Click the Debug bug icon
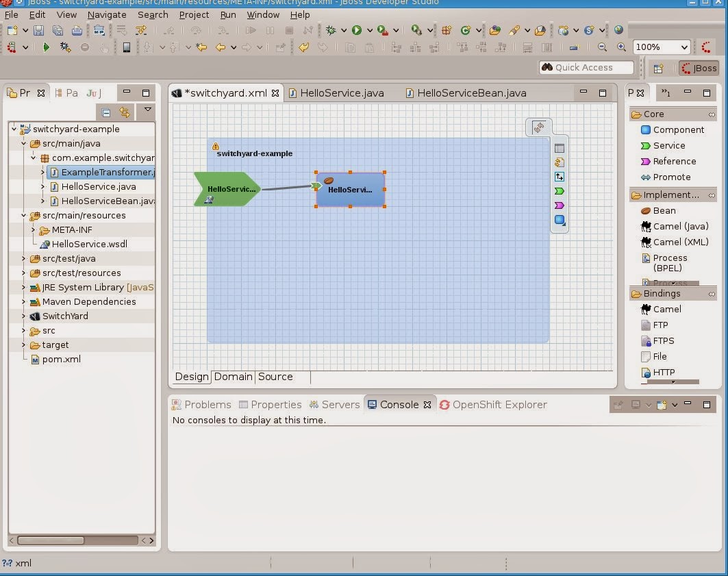 [x=331, y=30]
